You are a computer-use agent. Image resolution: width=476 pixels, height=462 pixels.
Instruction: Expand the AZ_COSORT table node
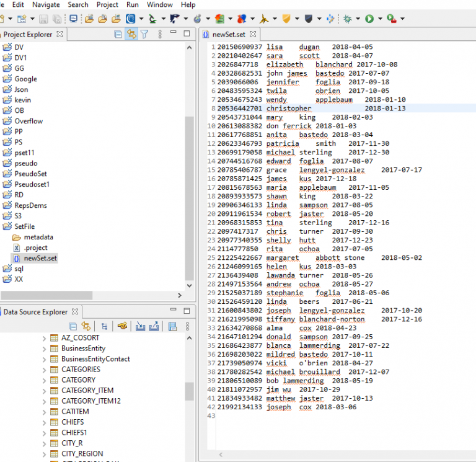[x=44, y=339]
